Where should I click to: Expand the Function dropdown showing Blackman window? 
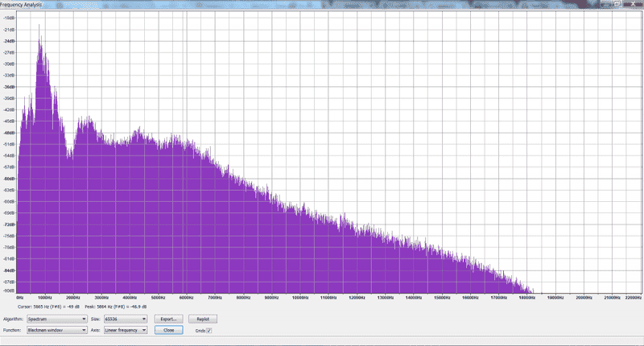tap(56, 330)
